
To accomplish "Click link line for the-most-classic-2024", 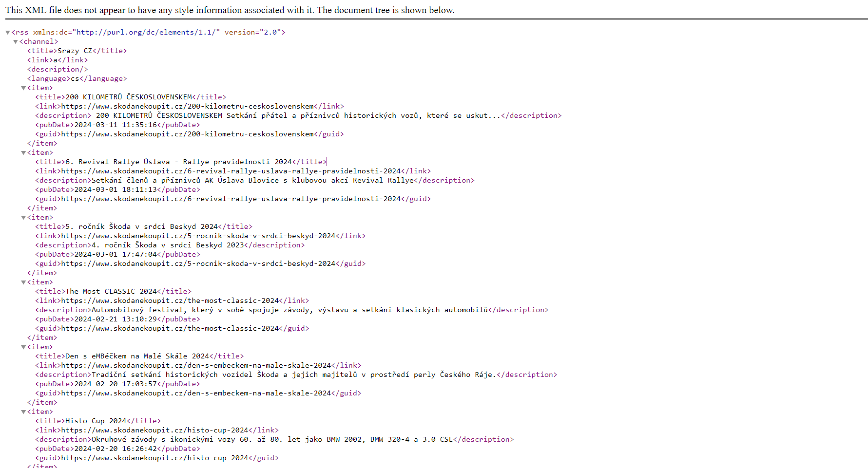I will (x=172, y=300).
